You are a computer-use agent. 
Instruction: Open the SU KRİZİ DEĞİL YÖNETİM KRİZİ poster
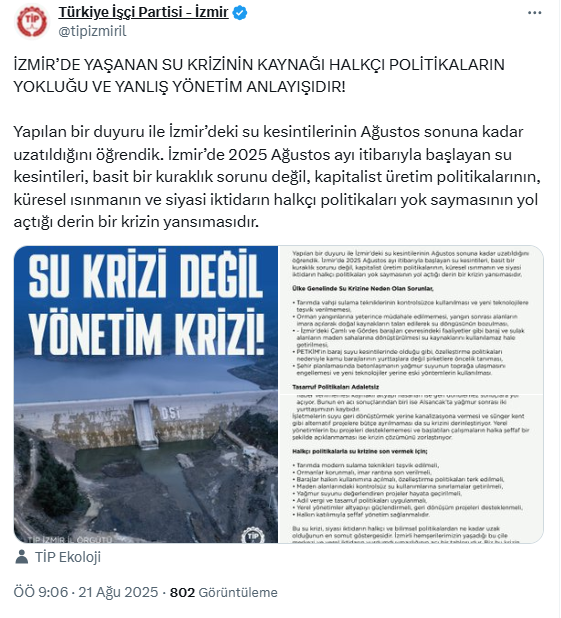point(146,394)
